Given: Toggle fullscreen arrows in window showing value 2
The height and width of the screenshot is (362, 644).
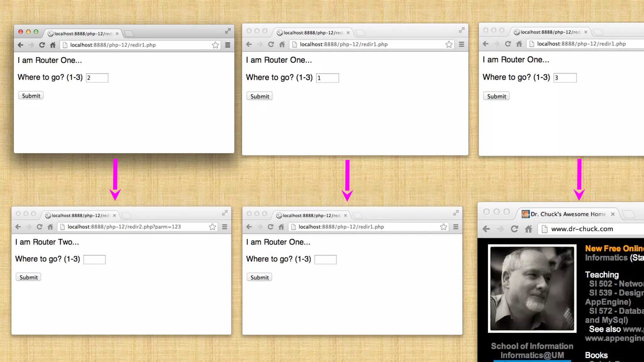Looking at the screenshot, I should (228, 31).
